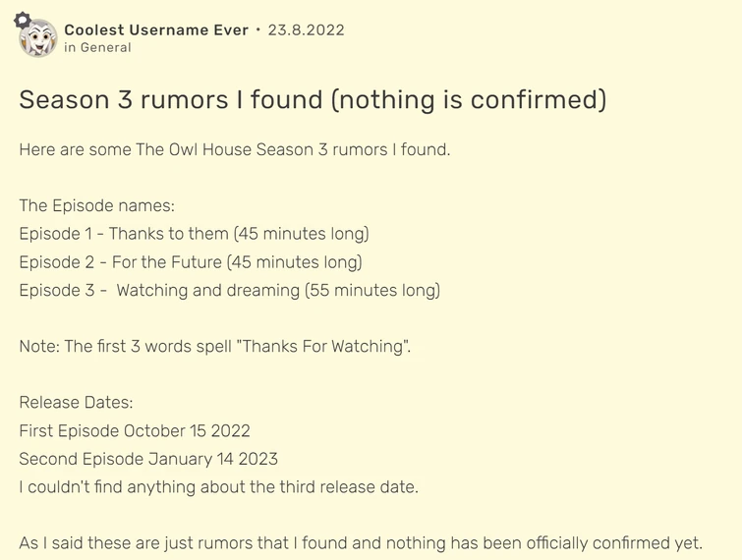The height and width of the screenshot is (560, 742).
Task: Click the "(45 minutes long)" text for Episode 1
Action: [301, 234]
